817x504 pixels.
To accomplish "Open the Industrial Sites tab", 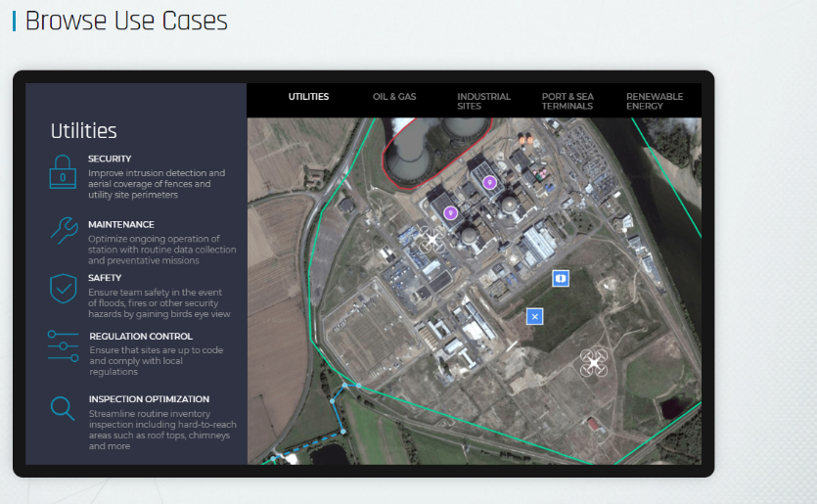I will 483,101.
